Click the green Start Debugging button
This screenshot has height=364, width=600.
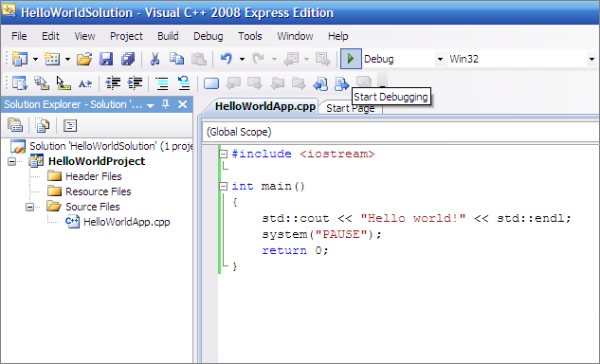351,59
